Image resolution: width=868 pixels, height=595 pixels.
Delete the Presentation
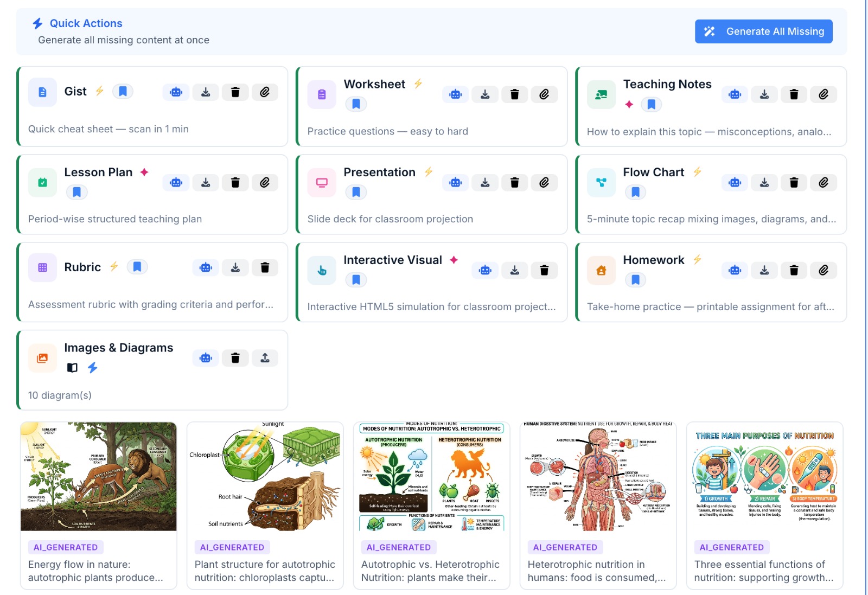(x=515, y=182)
